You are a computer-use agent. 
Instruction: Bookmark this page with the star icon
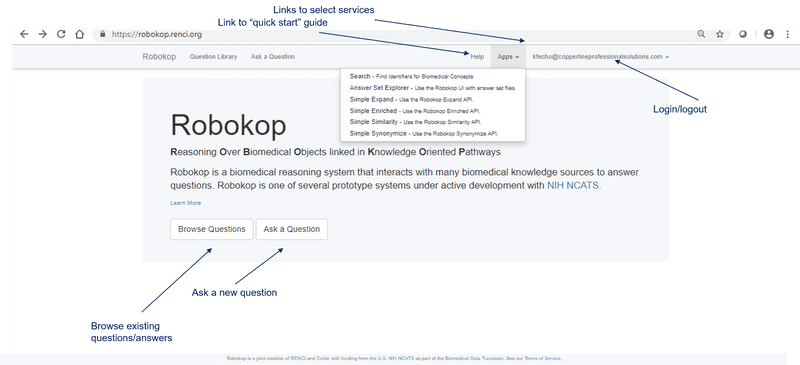[720, 34]
